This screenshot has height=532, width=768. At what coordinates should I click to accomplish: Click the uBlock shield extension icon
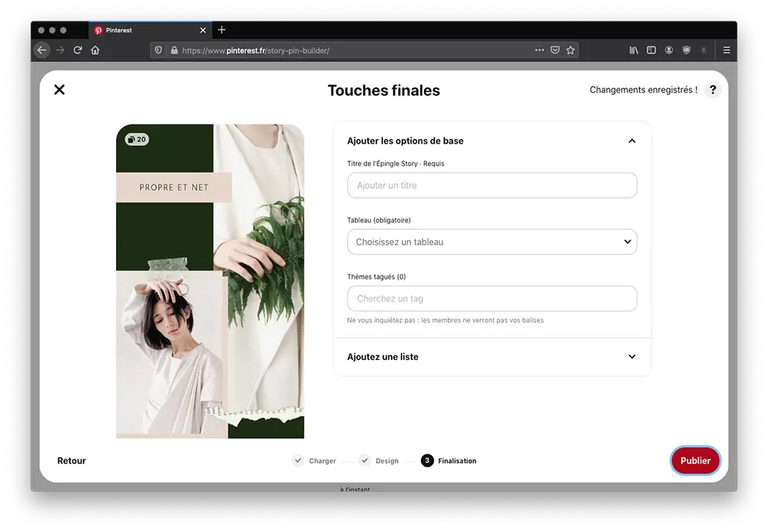[x=686, y=50]
